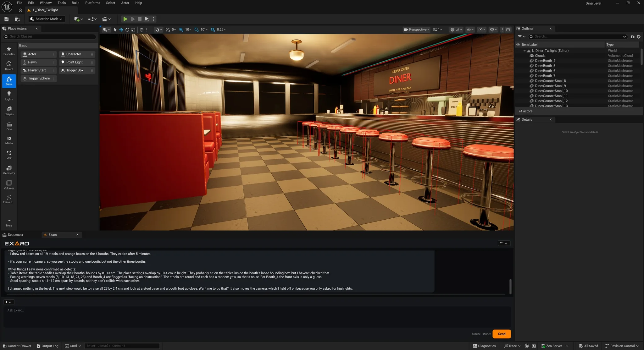Image resolution: width=644 pixels, height=350 pixels.
Task: Click the Outliner add folder icon
Action: 632,37
